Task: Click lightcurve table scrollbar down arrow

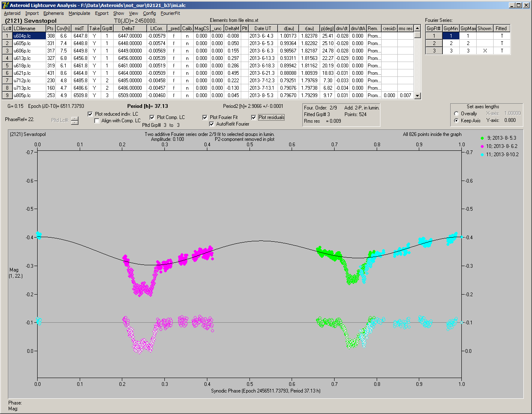Action: [x=418, y=96]
